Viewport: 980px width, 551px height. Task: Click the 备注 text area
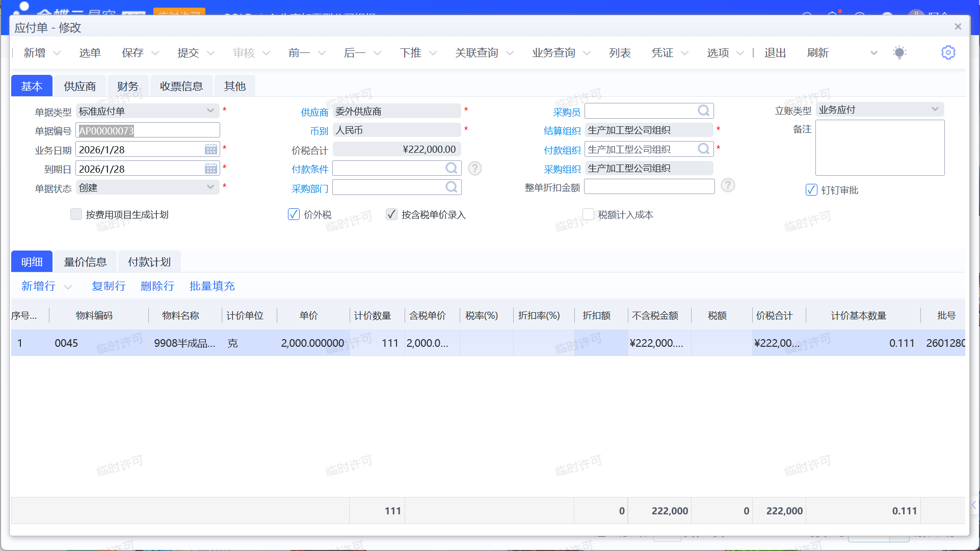[x=880, y=148]
